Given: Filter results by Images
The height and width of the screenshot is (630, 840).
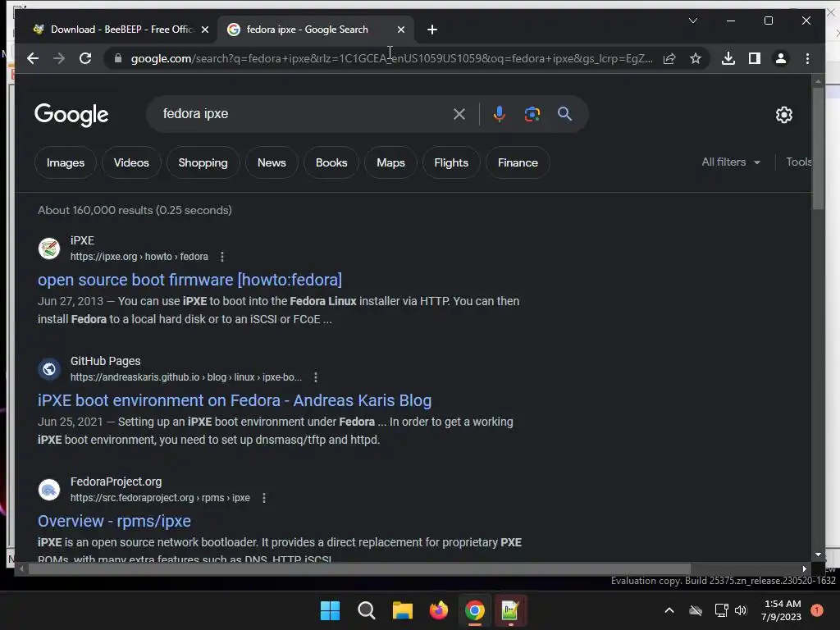Looking at the screenshot, I should (66, 163).
